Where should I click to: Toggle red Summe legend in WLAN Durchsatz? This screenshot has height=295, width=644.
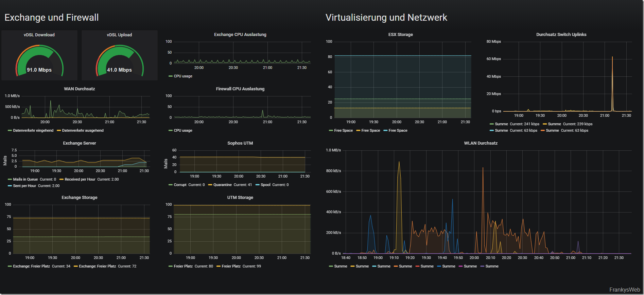[427, 266]
